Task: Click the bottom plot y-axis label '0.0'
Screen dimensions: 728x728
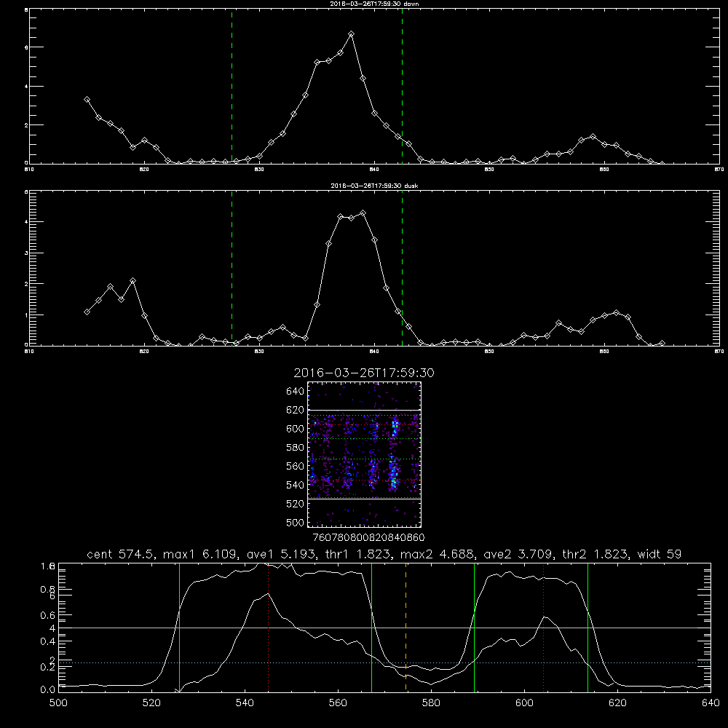Action: 48,690
